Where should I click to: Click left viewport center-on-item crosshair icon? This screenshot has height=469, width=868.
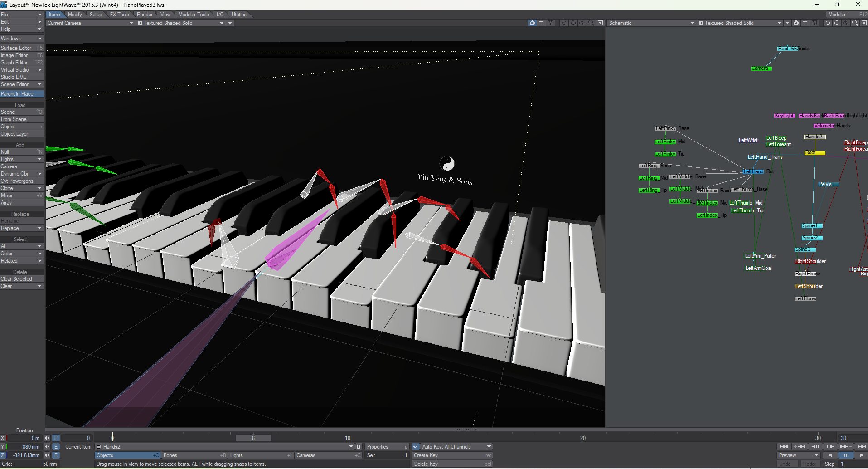(x=564, y=23)
